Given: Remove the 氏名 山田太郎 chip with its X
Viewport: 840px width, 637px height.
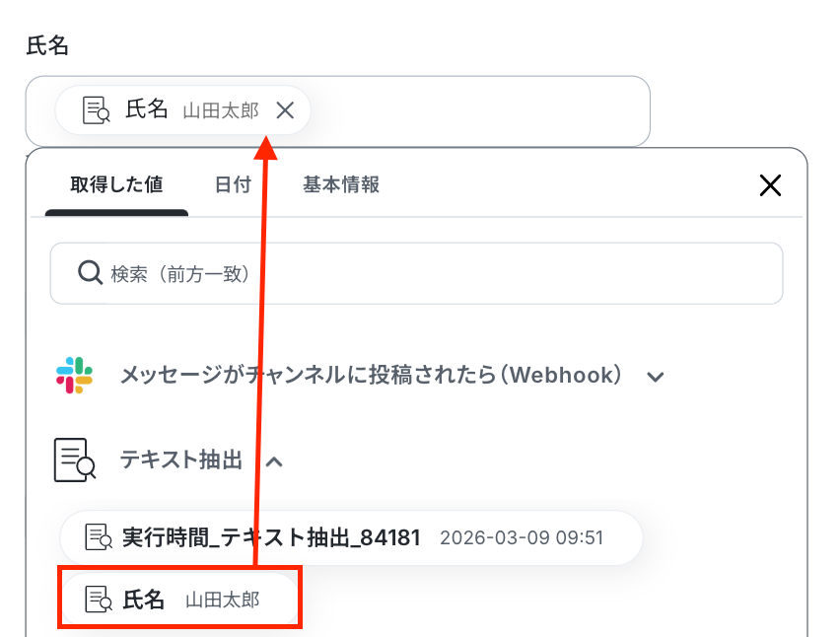Looking at the screenshot, I should point(285,110).
